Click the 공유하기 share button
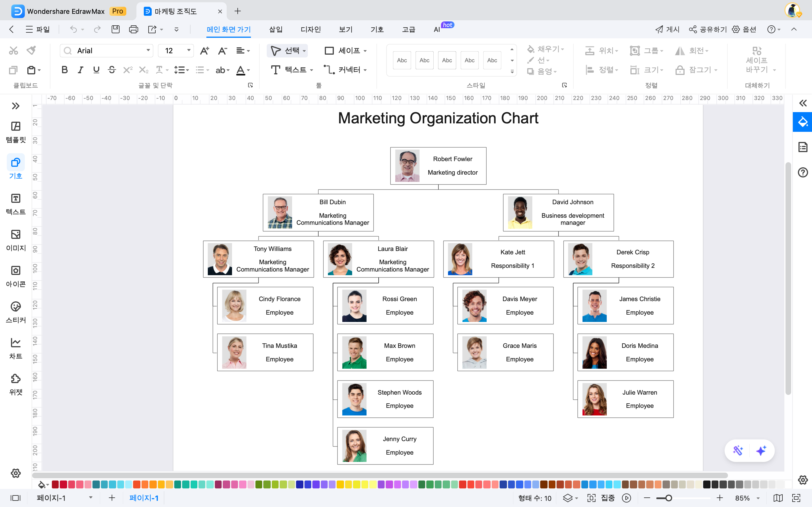The height and width of the screenshot is (507, 812). pyautogui.click(x=708, y=30)
